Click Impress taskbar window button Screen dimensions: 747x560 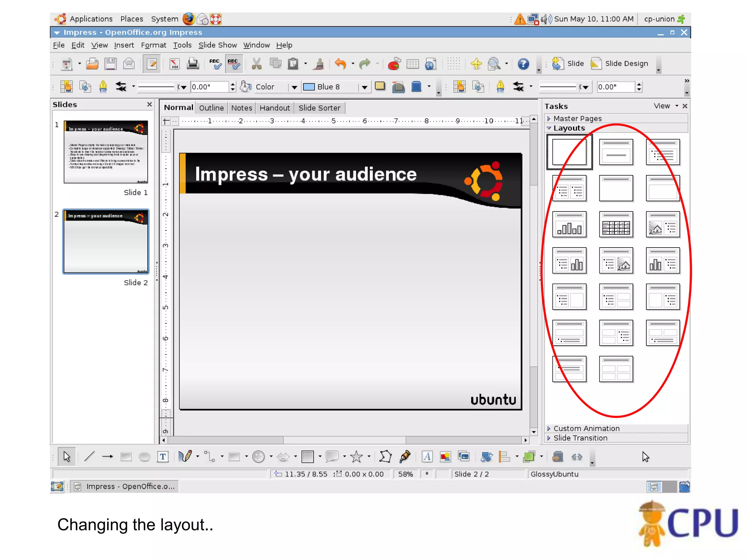[x=124, y=486]
